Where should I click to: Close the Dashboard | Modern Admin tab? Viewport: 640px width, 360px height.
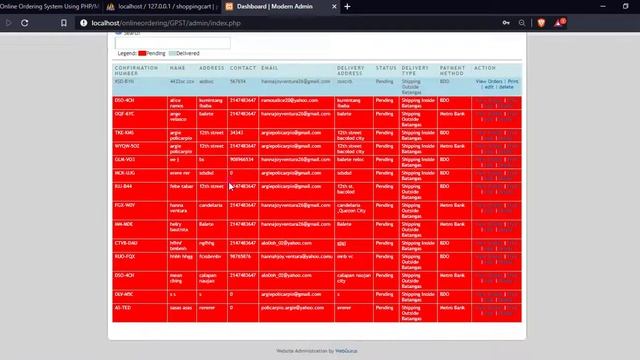tap(334, 7)
